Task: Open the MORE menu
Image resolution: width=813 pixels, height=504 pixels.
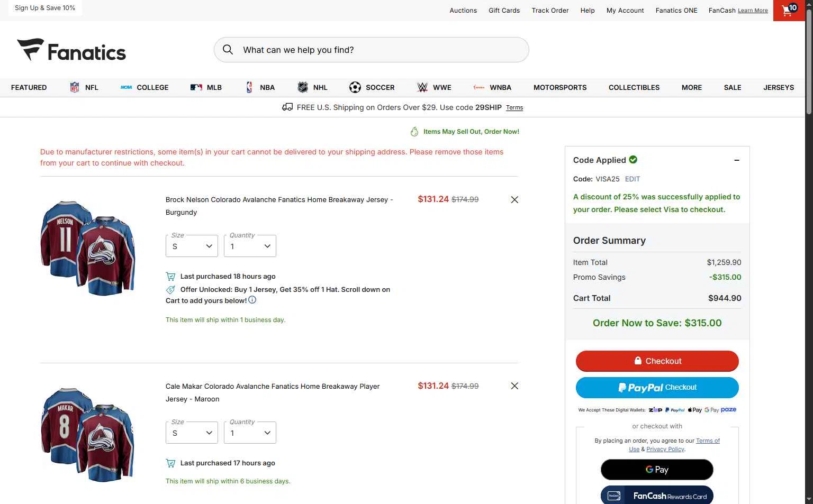Action: [692, 87]
